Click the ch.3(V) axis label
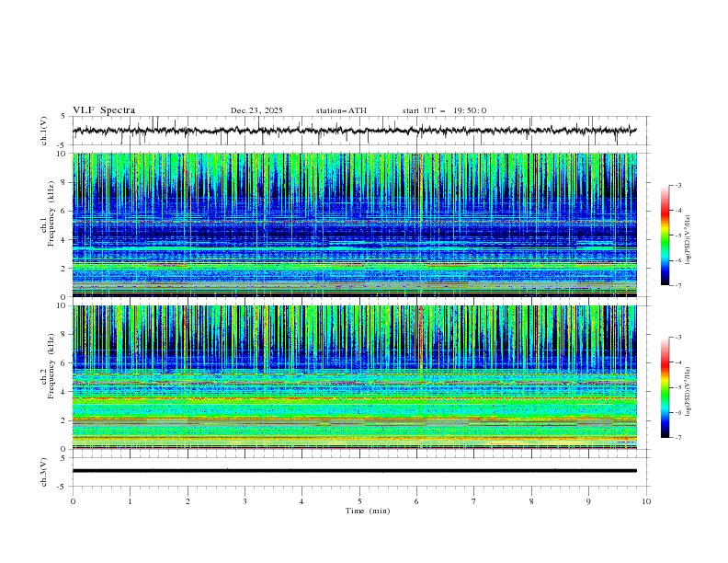This screenshot has height=563, width=728. click(43, 471)
